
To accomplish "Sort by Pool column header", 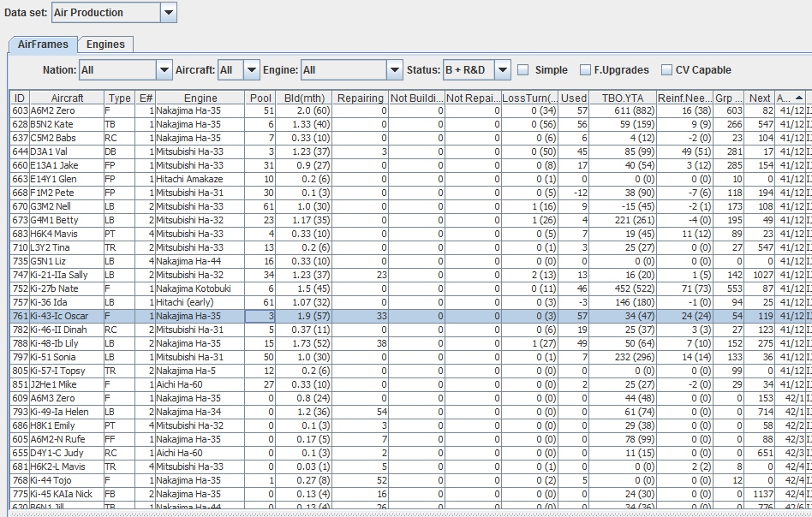I will coord(260,98).
